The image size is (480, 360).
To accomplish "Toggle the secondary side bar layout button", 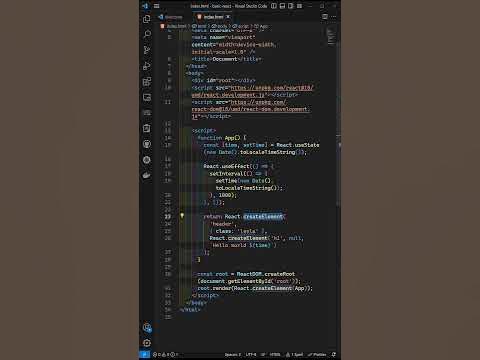I will click(291, 6).
